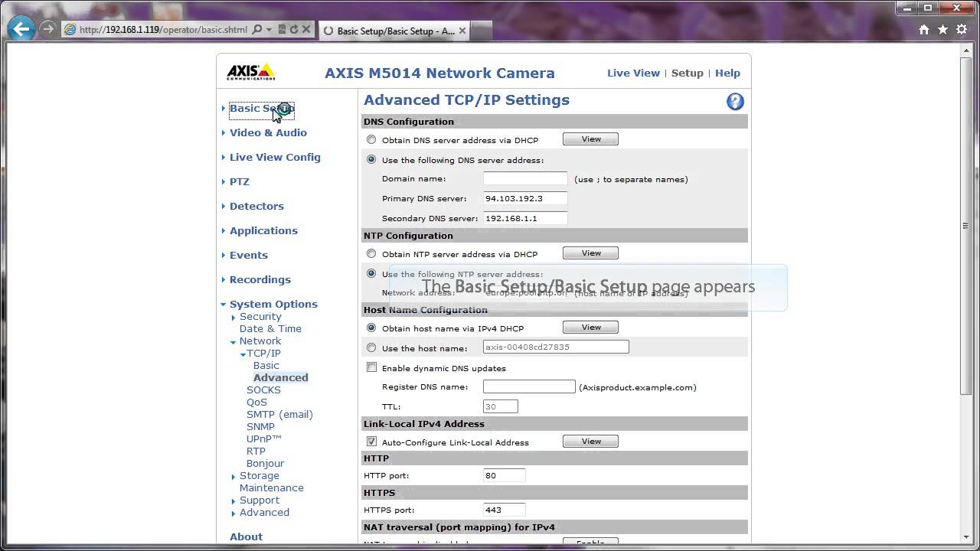
Task: Toggle Auto-Configure Link-Local Address checkbox
Action: [x=371, y=442]
